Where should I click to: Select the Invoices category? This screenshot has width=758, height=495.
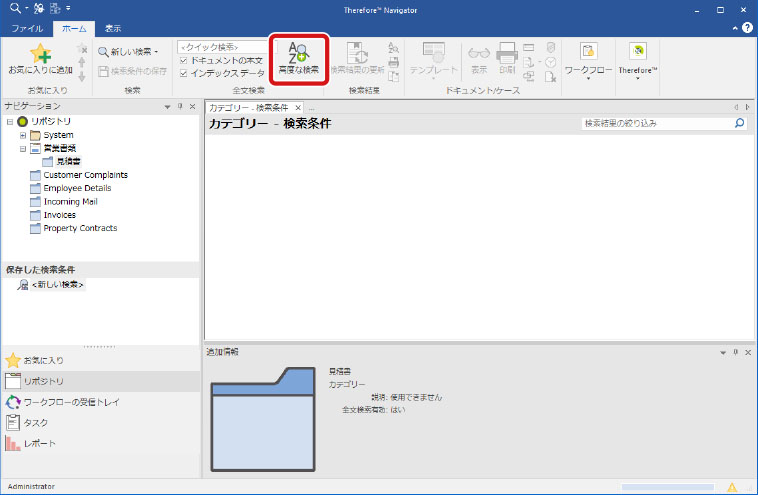point(59,215)
